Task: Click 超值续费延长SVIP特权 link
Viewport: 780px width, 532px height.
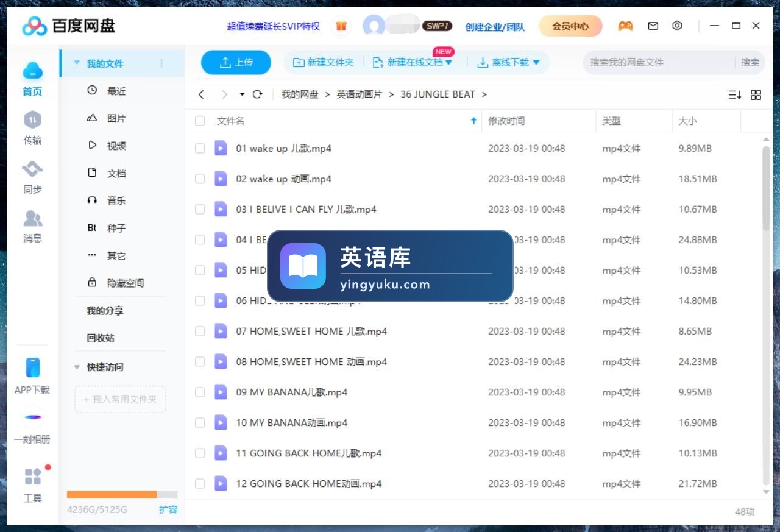Action: [274, 26]
